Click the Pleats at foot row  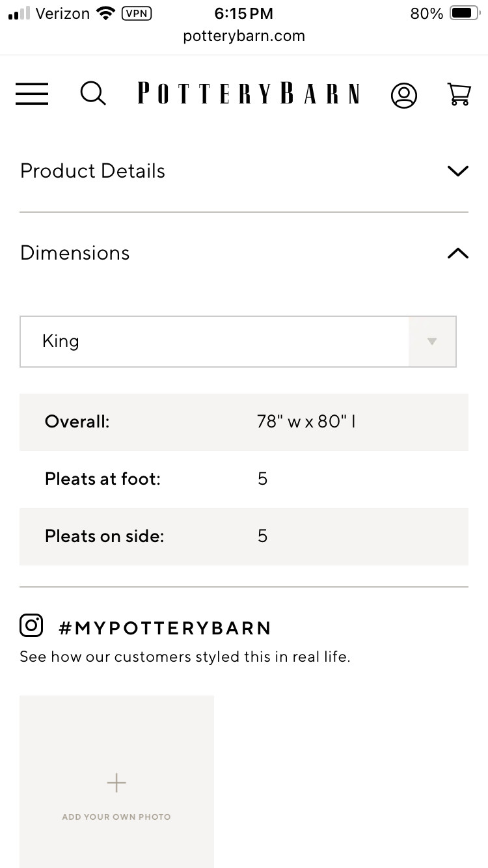[x=244, y=479]
